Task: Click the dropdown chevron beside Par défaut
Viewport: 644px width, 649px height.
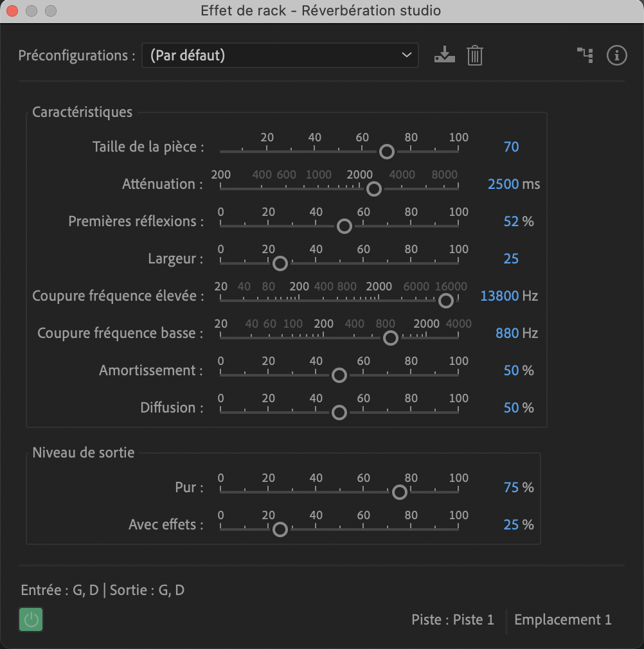Action: point(406,55)
